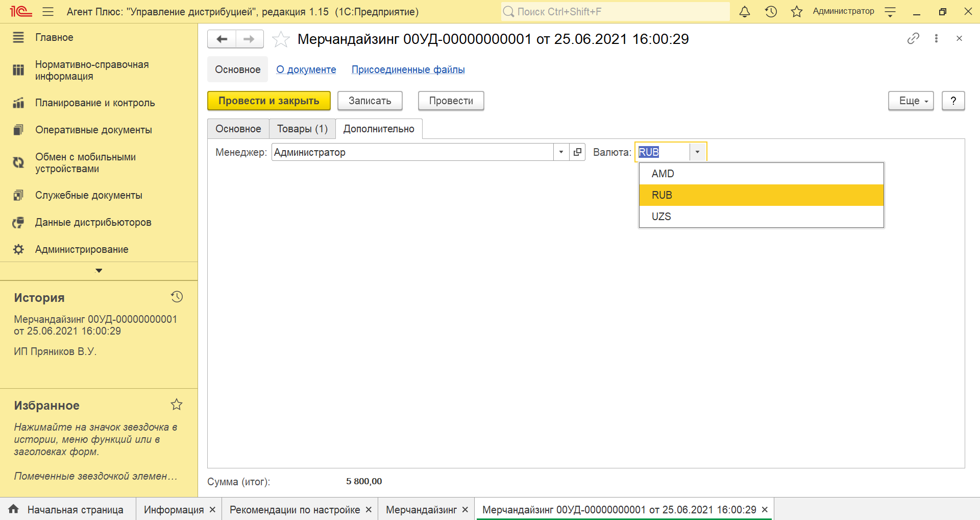Copy link to document chain icon
The image size is (980, 520).
[x=913, y=38]
